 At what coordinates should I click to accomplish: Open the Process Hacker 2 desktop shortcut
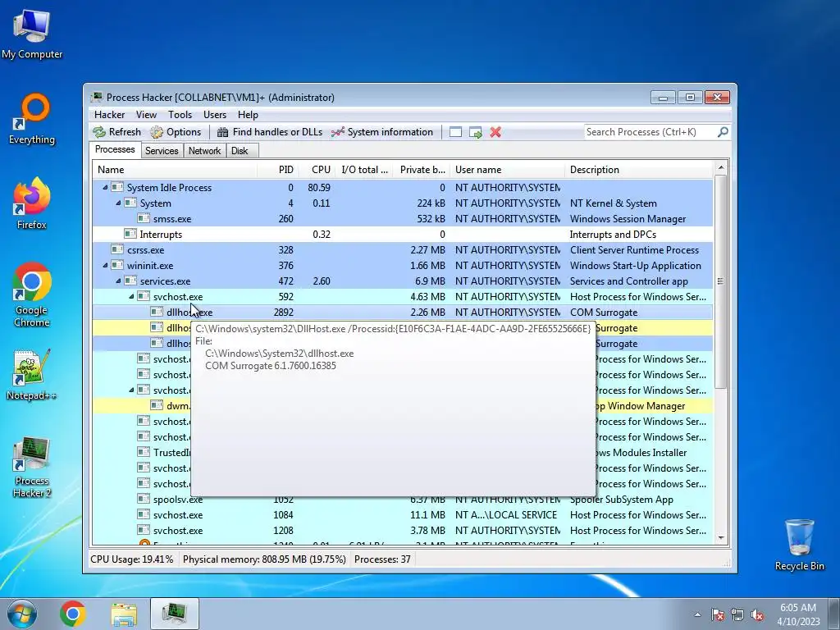pyautogui.click(x=32, y=467)
